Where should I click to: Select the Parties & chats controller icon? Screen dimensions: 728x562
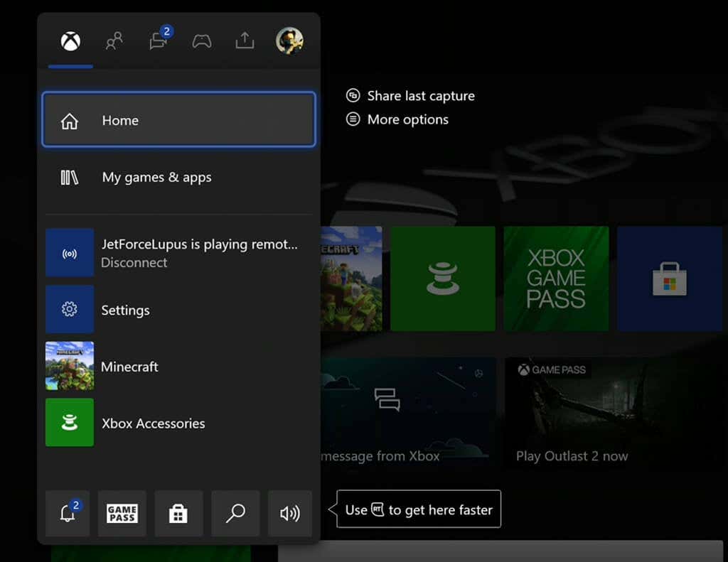201,41
